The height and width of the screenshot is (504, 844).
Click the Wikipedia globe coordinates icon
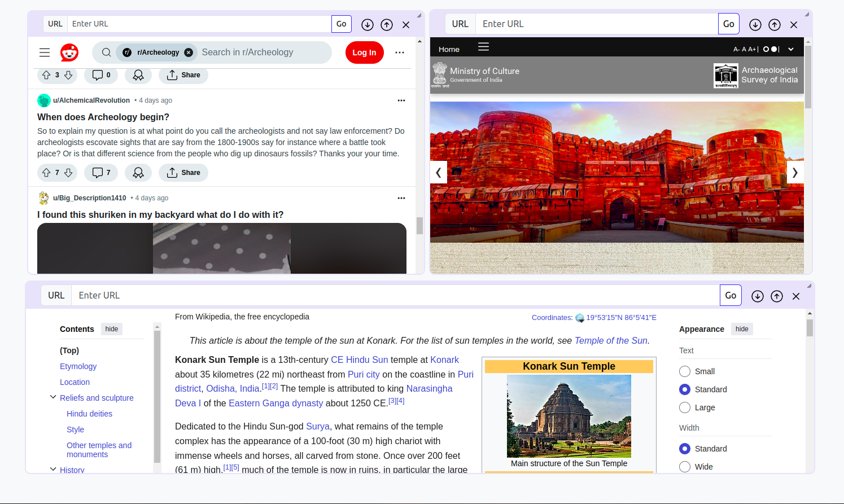[x=580, y=317]
